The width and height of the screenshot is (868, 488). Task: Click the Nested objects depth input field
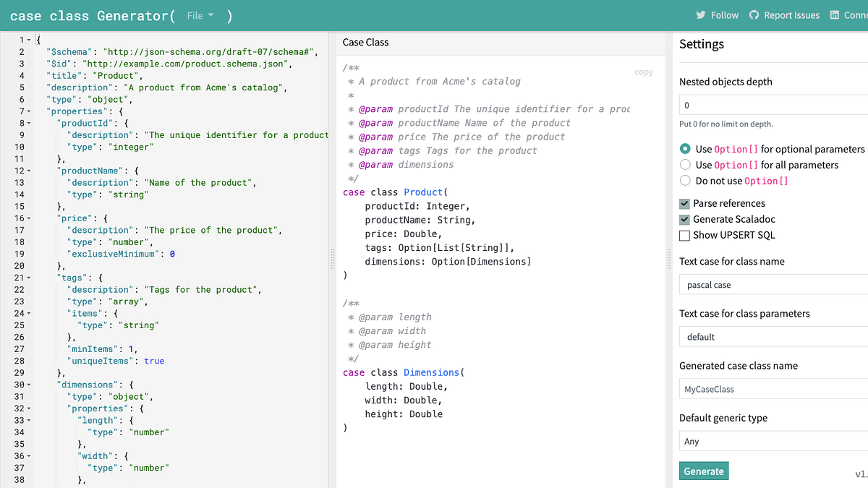(x=770, y=105)
